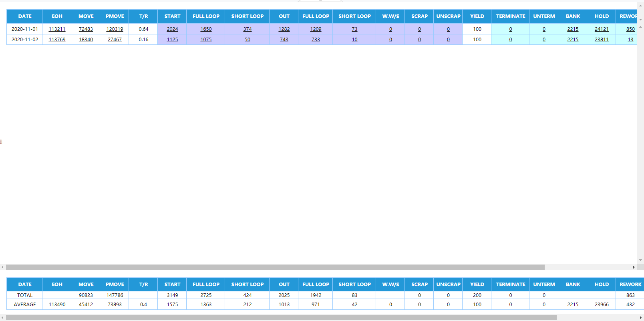
Task: Open SCRAP 0 link in 2020-11-02 row
Action: coord(419,40)
